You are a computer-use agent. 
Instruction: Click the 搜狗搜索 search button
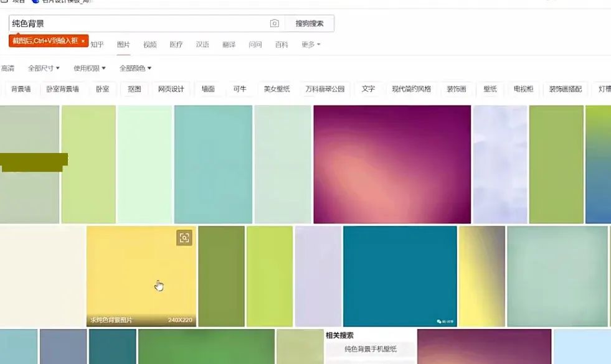point(310,22)
